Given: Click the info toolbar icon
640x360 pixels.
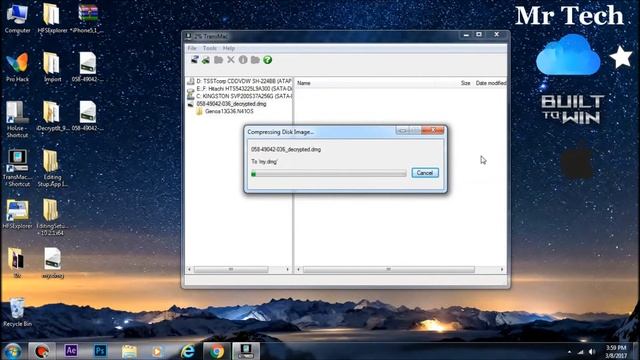Looking at the screenshot, I should [243, 60].
